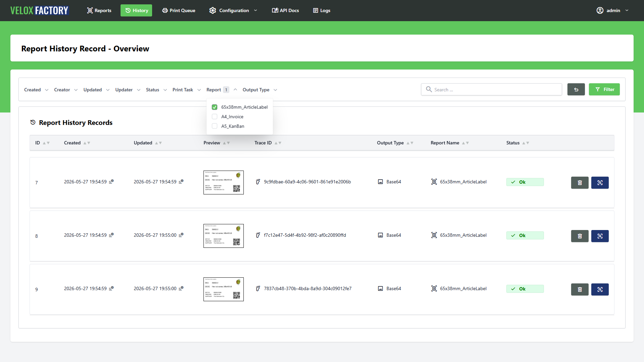The image size is (644, 362).
Task: Open the Reports page from navbar
Action: click(x=99, y=10)
